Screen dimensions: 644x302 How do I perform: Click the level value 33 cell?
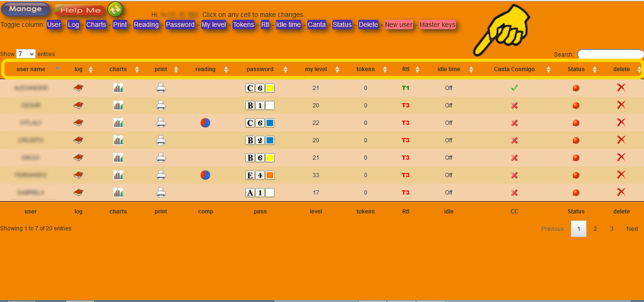click(316, 175)
